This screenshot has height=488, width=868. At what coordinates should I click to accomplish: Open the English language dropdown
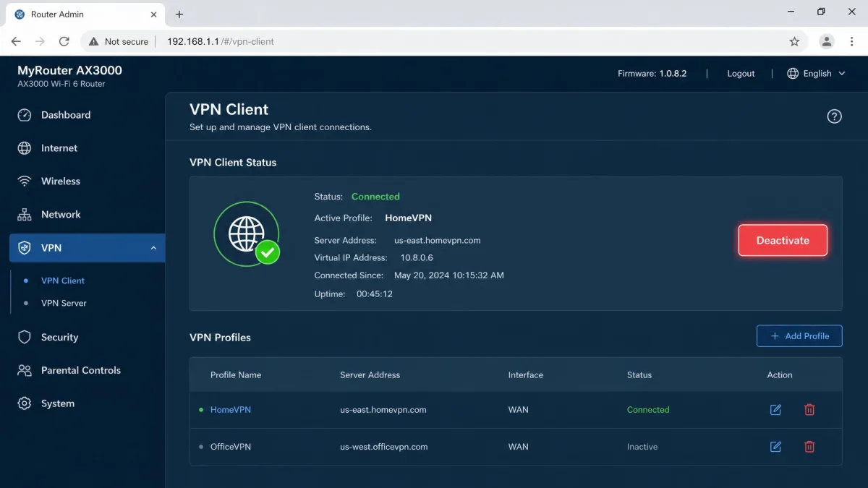point(816,74)
